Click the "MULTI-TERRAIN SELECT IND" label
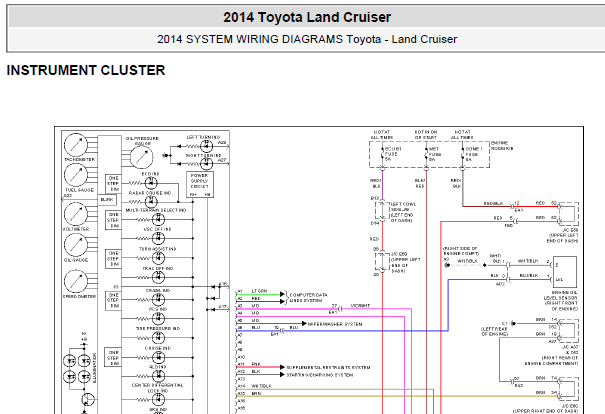 (156, 210)
